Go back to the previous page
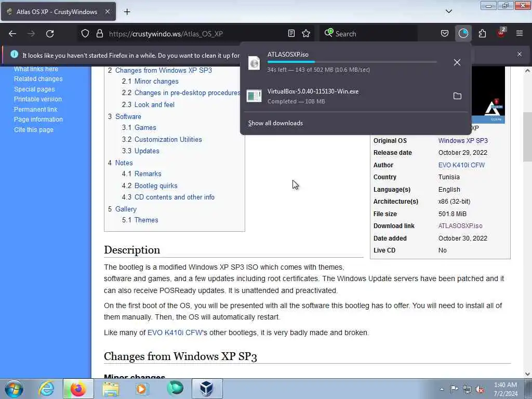Viewport: 532px width, 399px height. point(12,34)
